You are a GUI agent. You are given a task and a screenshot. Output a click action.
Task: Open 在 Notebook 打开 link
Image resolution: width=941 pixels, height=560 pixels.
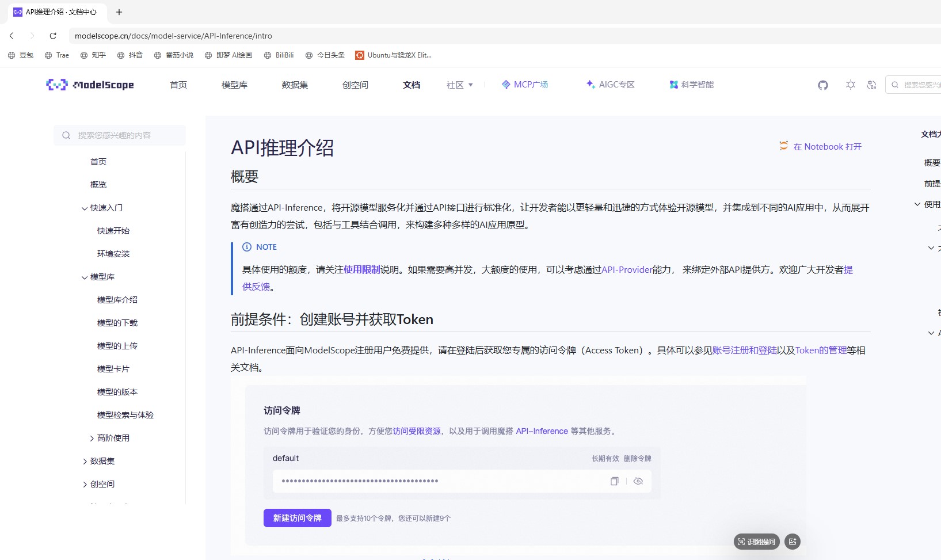point(821,147)
